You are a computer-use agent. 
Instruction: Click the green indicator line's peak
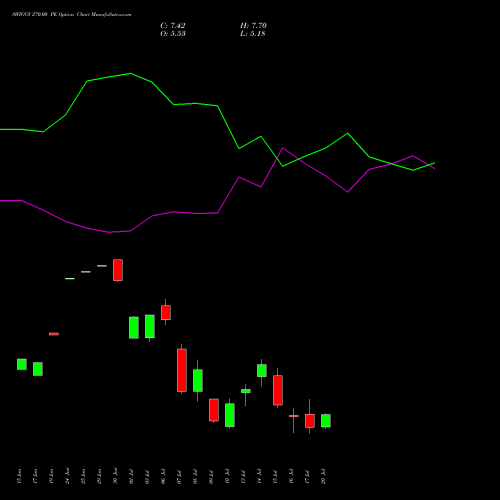click(x=130, y=73)
